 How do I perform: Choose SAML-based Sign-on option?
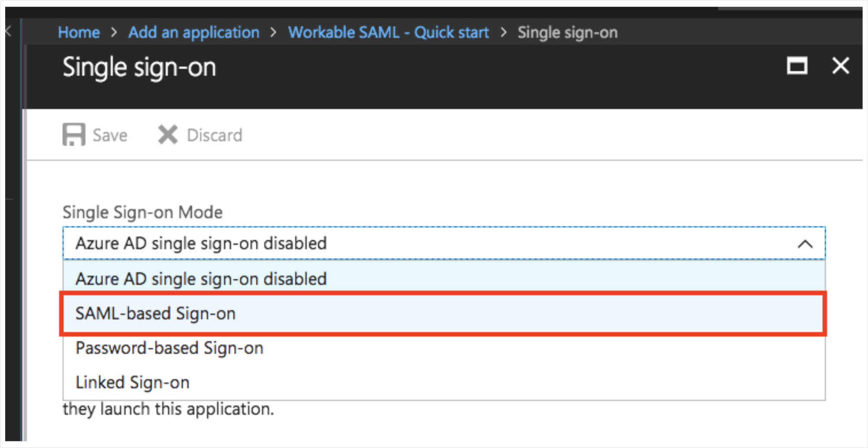(443, 314)
